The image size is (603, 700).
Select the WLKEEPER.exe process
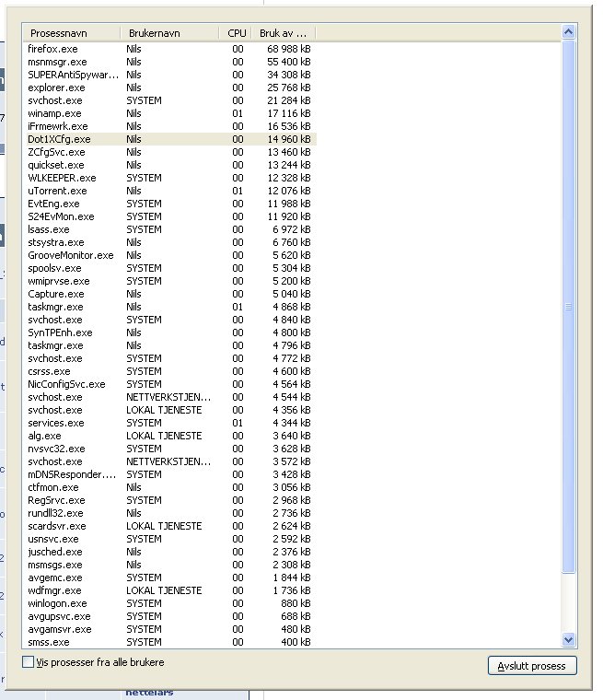169,178
